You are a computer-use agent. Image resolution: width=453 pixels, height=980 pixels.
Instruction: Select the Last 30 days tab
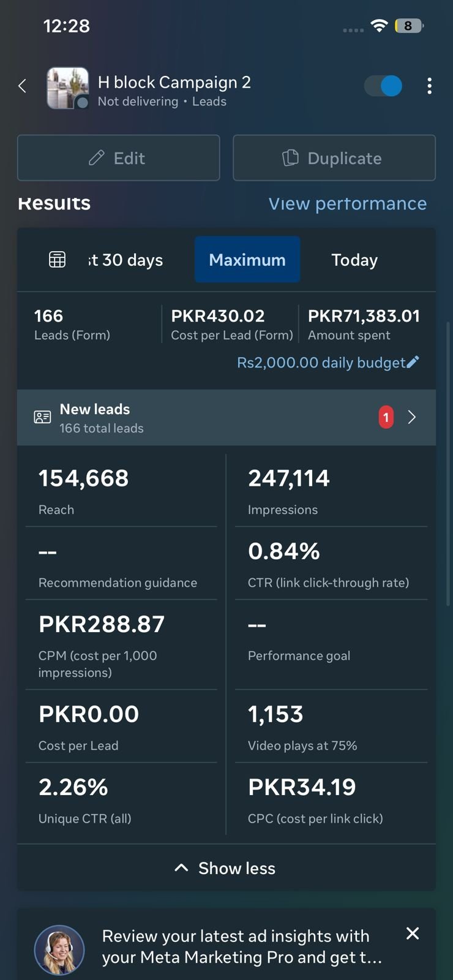[125, 260]
